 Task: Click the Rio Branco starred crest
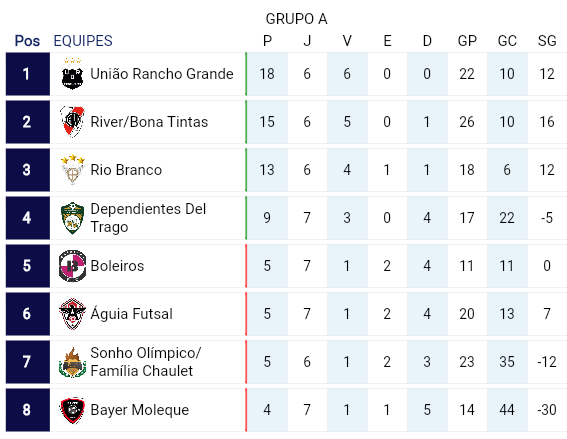point(72,170)
